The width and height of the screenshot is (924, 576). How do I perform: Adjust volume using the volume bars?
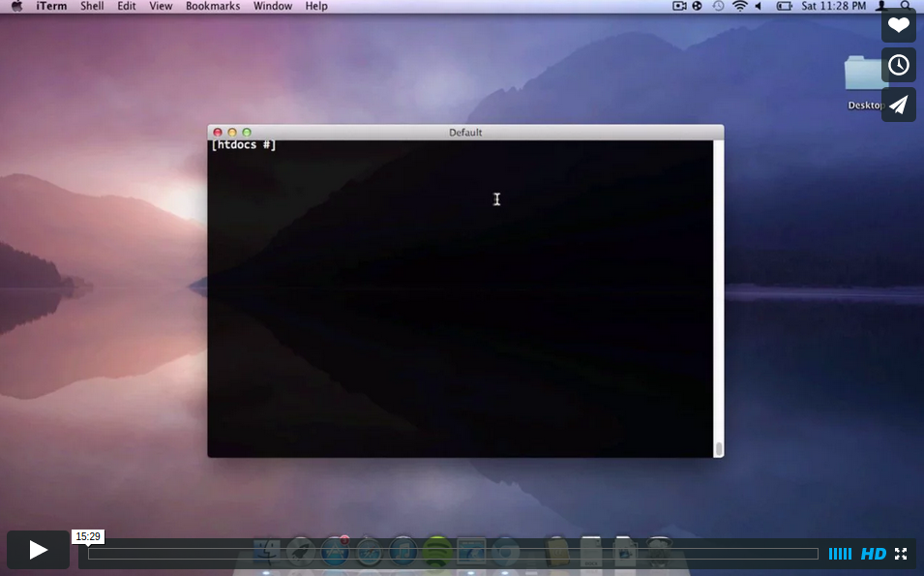point(840,554)
